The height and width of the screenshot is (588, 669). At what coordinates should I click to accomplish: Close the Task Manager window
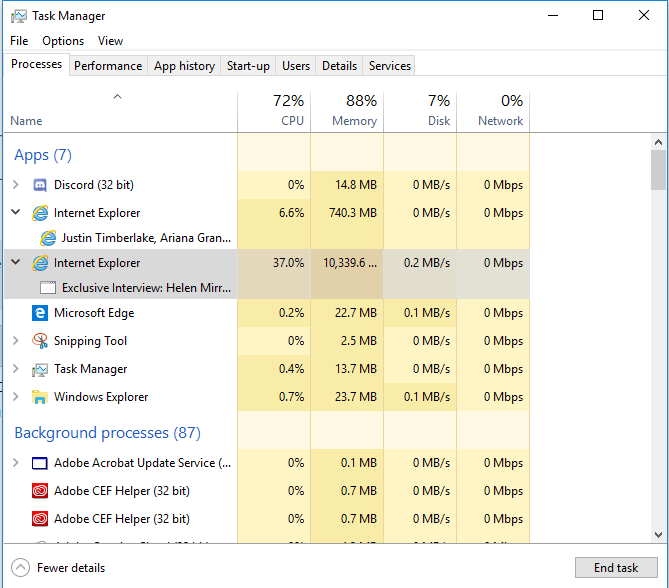pyautogui.click(x=643, y=15)
